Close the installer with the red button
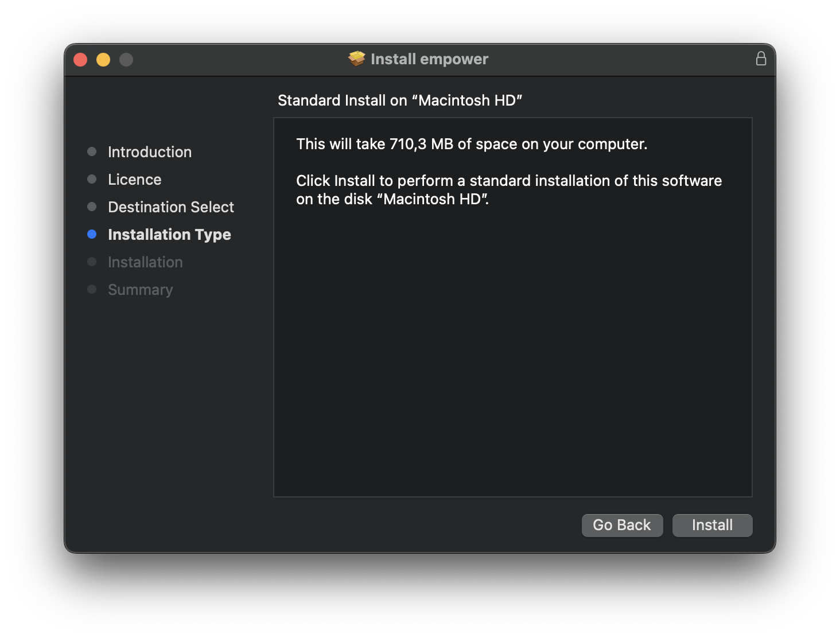 [x=80, y=60]
